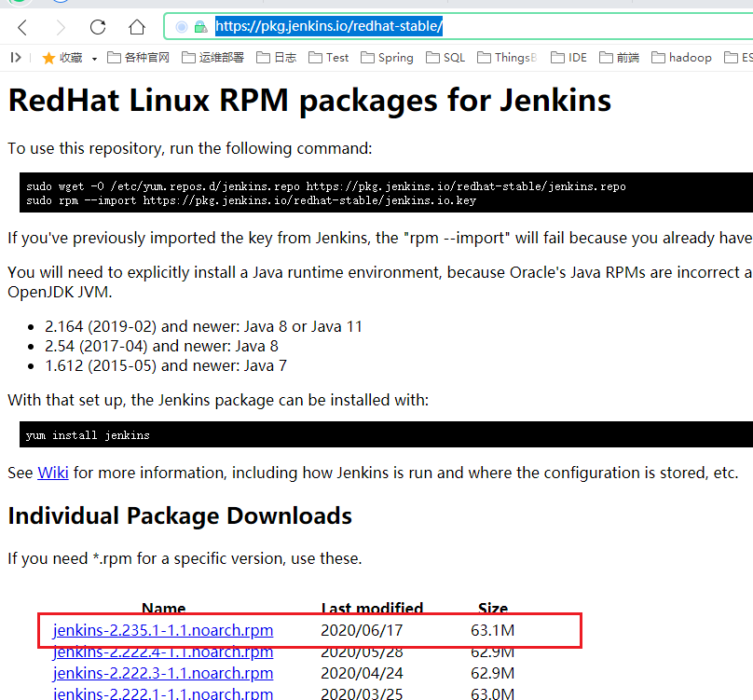Open the 前端 bookmark folder
Viewport: 753px width, 700px height.
[x=619, y=58]
